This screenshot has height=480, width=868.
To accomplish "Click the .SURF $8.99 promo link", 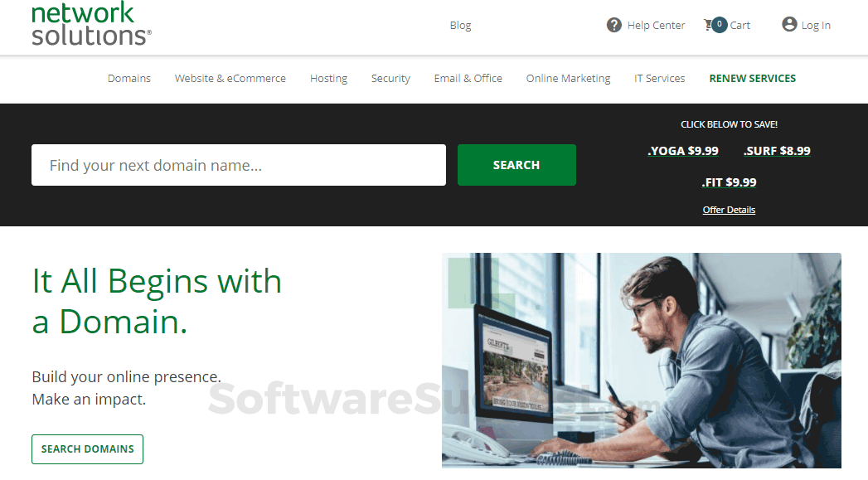I will pos(777,151).
